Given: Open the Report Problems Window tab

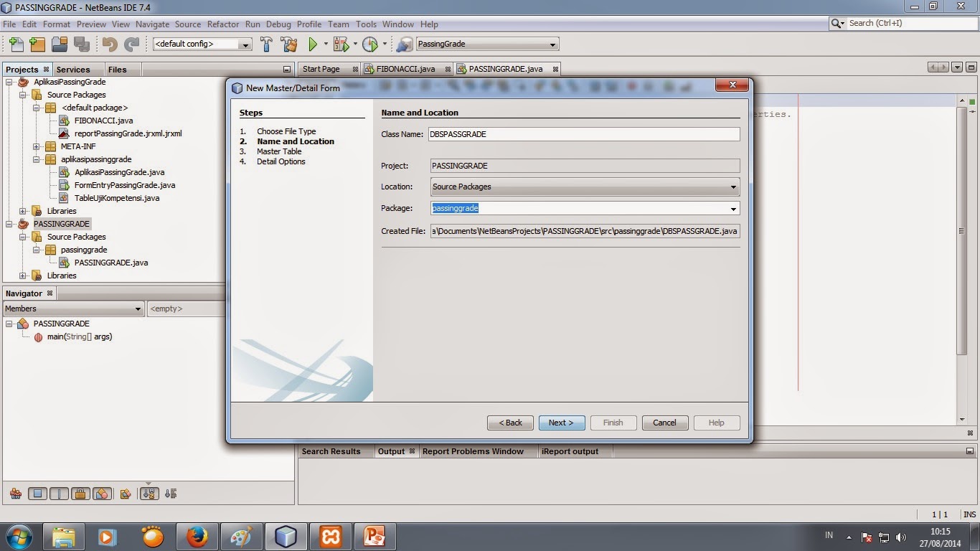Looking at the screenshot, I should 473,451.
